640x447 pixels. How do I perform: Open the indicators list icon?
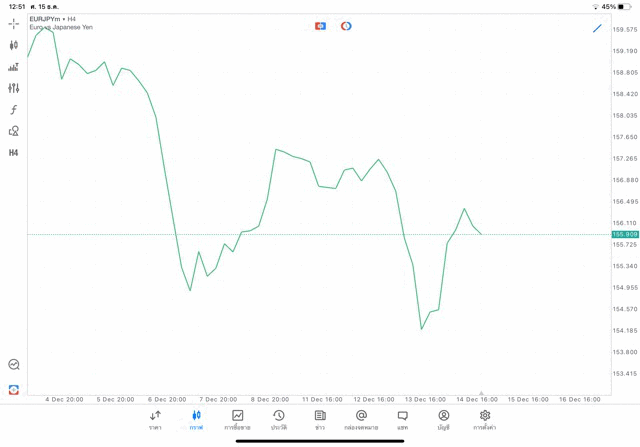click(13, 67)
